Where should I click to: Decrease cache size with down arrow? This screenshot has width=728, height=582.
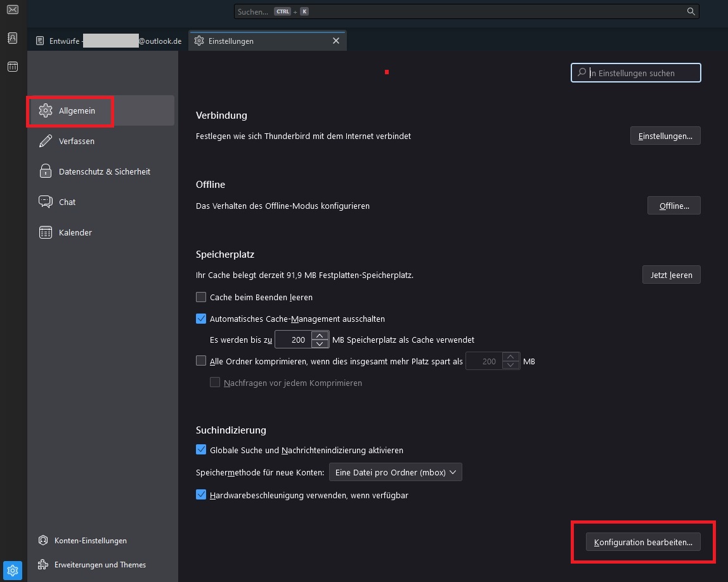point(320,344)
